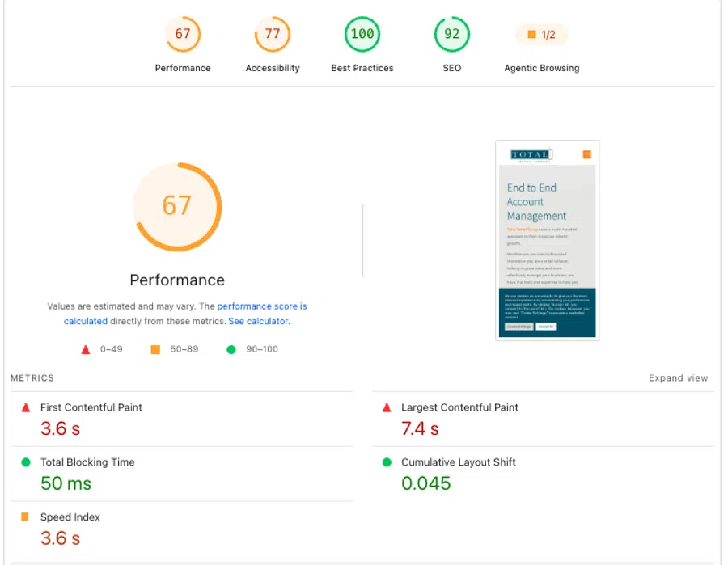Viewport: 728px width, 565px height.
Task: Open the Performance score gauge showing 67
Action: pos(183,34)
